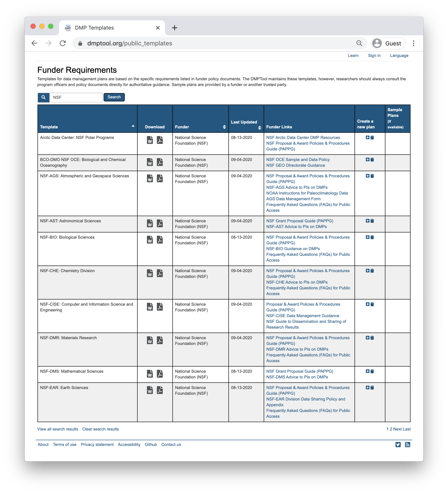
Task: Open the Language dropdown menu
Action: [399, 56]
